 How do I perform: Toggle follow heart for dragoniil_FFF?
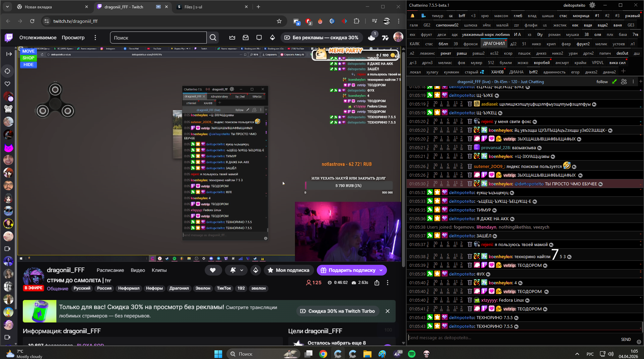[213, 270]
